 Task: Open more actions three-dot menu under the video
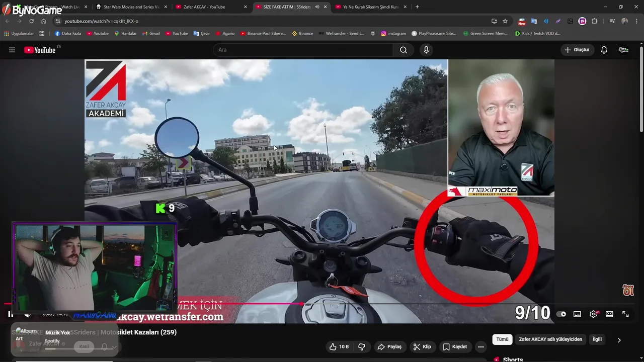pos(481,347)
